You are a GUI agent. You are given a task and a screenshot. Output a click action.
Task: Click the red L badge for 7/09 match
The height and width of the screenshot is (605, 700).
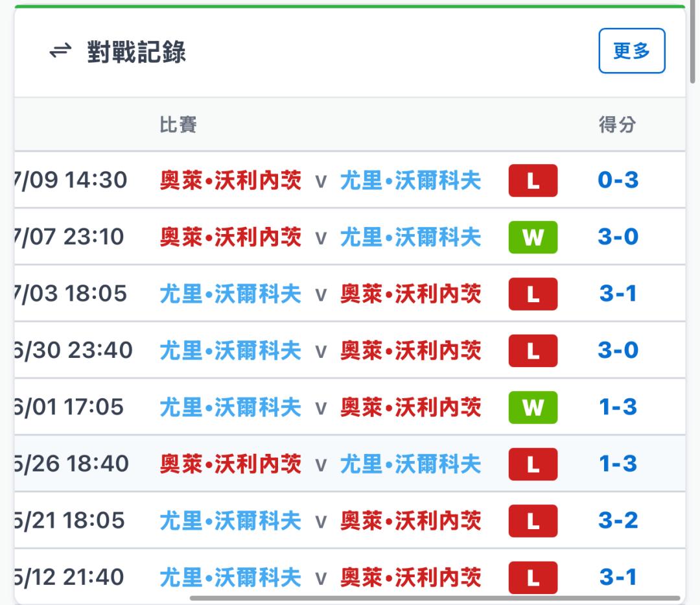point(533,180)
